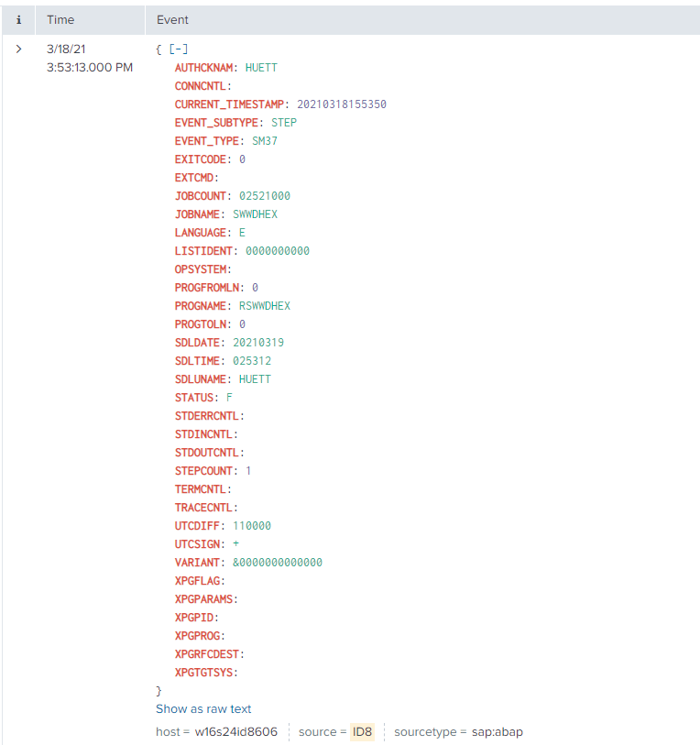
Task: Select the highlighted source value ID8
Action: click(x=363, y=732)
